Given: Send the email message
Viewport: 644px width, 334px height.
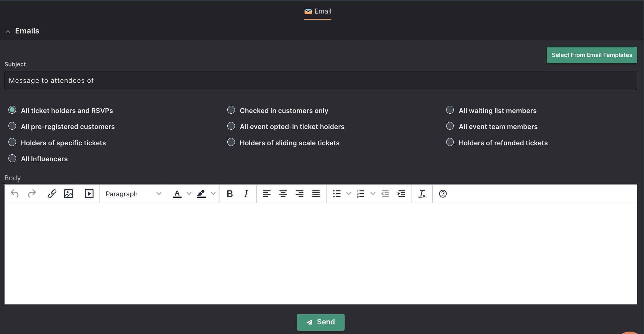Looking at the screenshot, I should (x=321, y=322).
